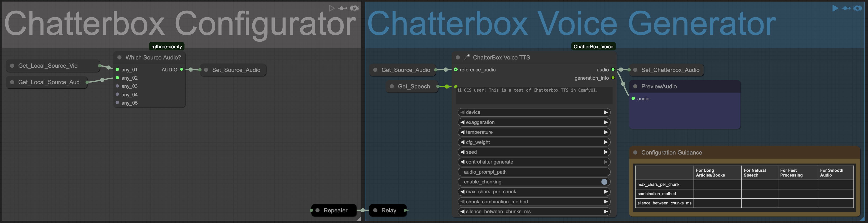Click the bypass icon in Chatterbox Configurator header

pyautogui.click(x=343, y=8)
